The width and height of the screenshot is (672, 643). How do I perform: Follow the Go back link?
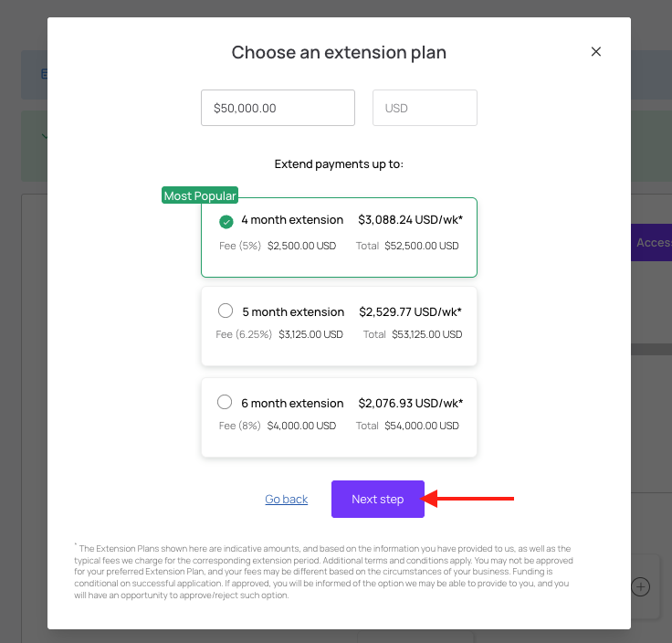click(x=287, y=499)
